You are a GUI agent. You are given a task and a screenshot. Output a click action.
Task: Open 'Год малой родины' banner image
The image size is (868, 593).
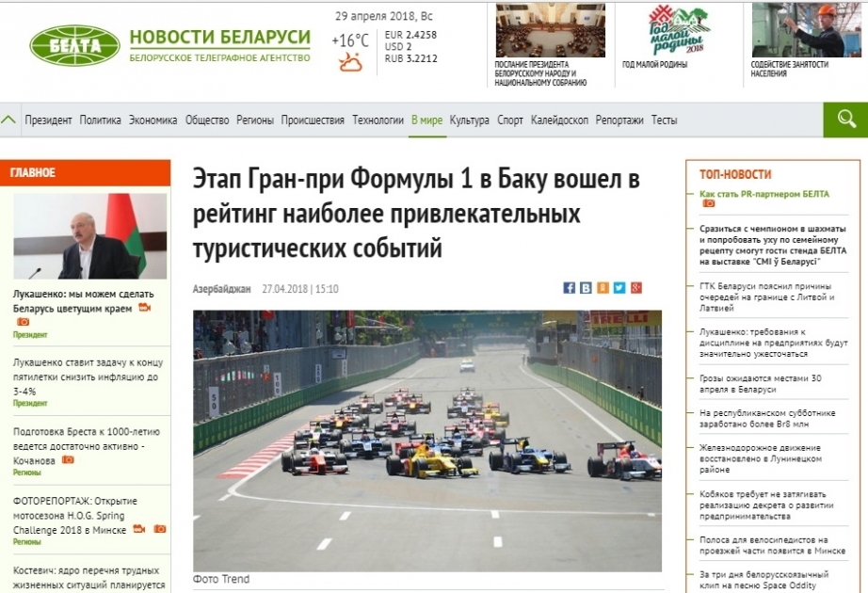click(679, 30)
